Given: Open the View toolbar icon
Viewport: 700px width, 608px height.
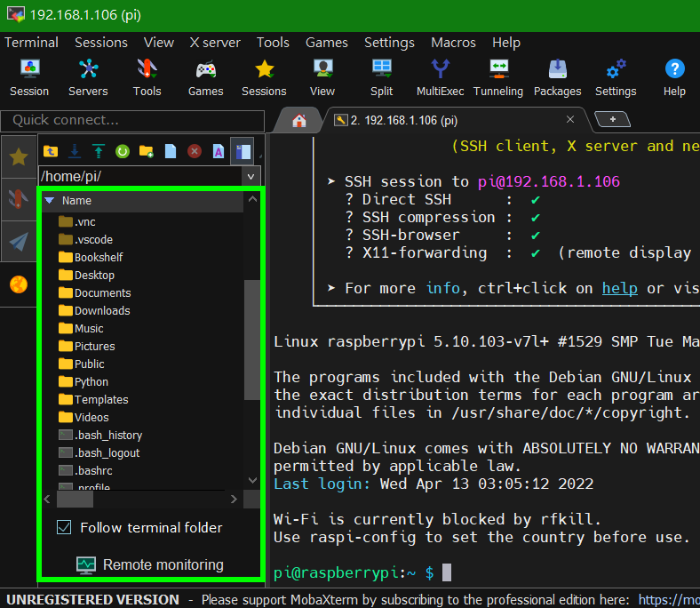Looking at the screenshot, I should (322, 78).
